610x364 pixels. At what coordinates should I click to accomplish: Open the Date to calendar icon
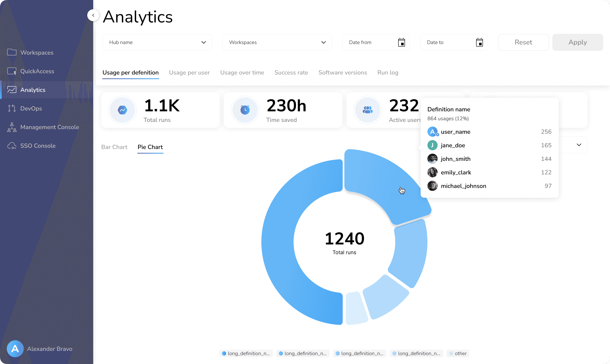(x=479, y=43)
